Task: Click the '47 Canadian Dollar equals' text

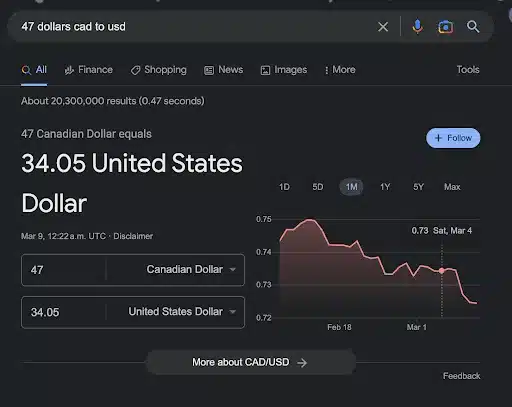Action: 86,134
